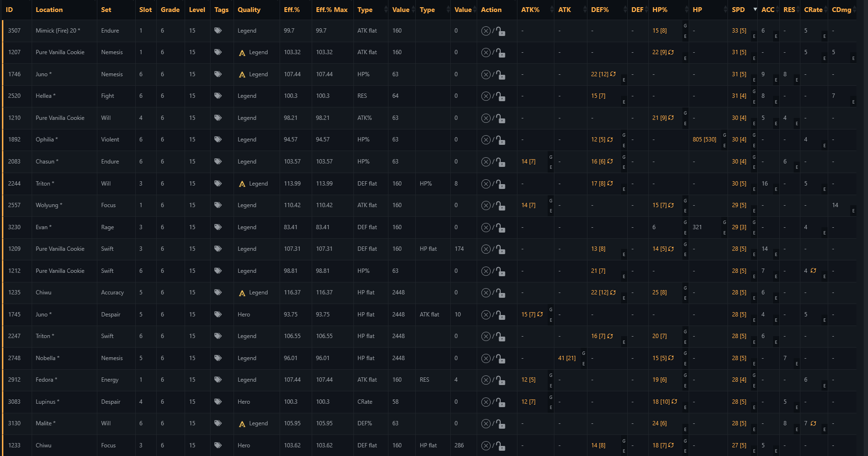Toggle the lock icon for Ophilia's Violent rune

[500, 140]
